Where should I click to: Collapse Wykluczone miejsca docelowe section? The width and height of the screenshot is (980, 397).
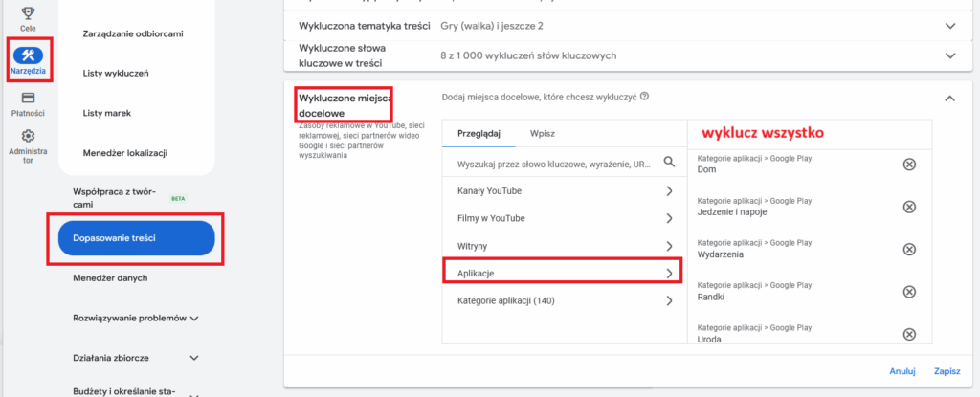click(949, 98)
